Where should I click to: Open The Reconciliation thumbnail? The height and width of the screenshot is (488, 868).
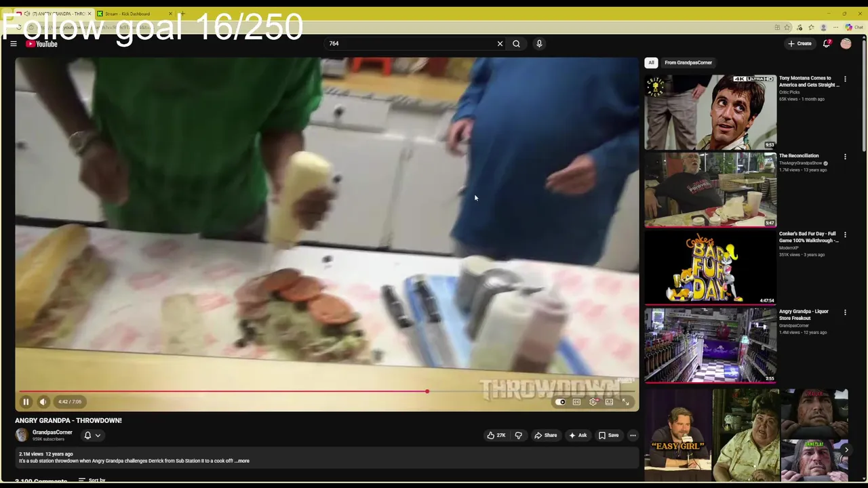pyautogui.click(x=710, y=190)
